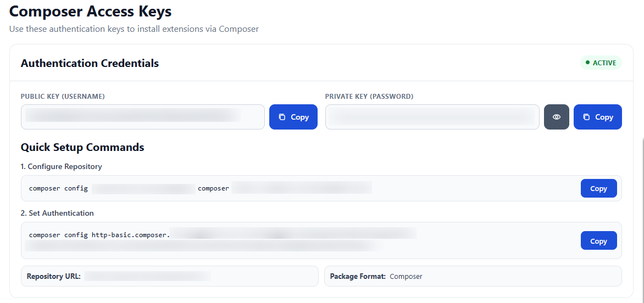This screenshot has height=303, width=644.
Task: Click the Composer Access Keys heading
Action: point(91,11)
